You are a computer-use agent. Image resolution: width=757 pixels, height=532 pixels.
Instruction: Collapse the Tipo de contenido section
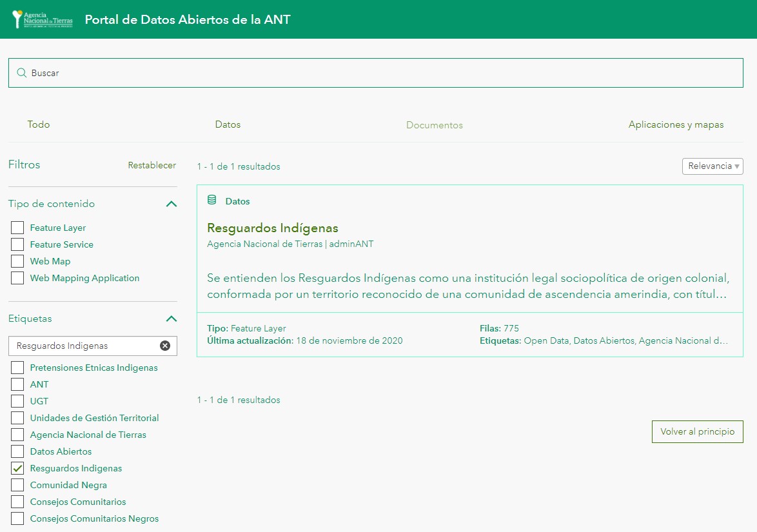172,204
